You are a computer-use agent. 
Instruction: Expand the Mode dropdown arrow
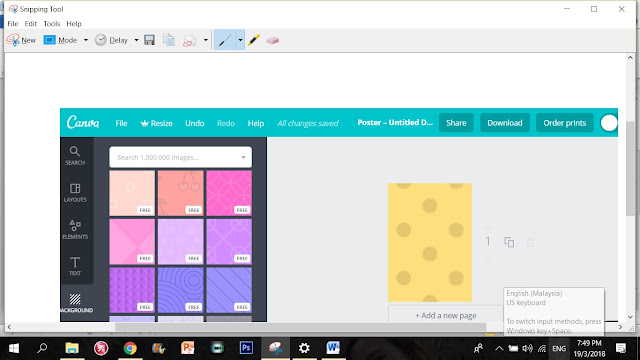point(86,40)
